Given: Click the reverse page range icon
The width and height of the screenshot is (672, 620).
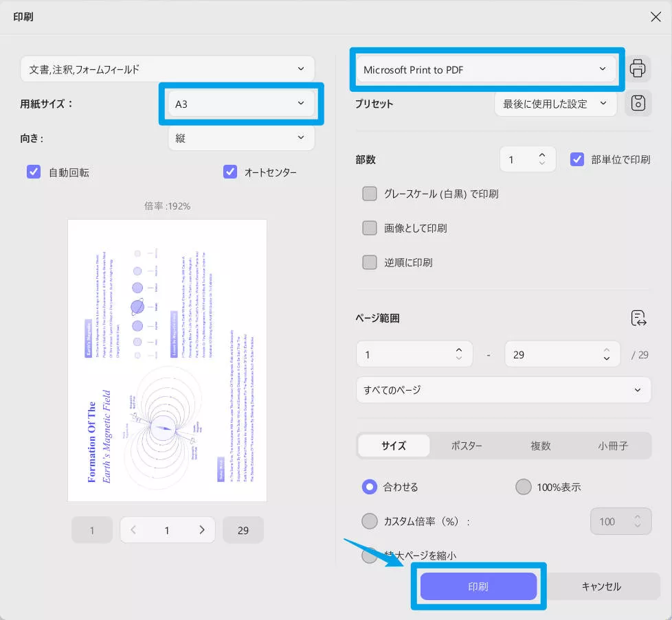Looking at the screenshot, I should coord(638,318).
